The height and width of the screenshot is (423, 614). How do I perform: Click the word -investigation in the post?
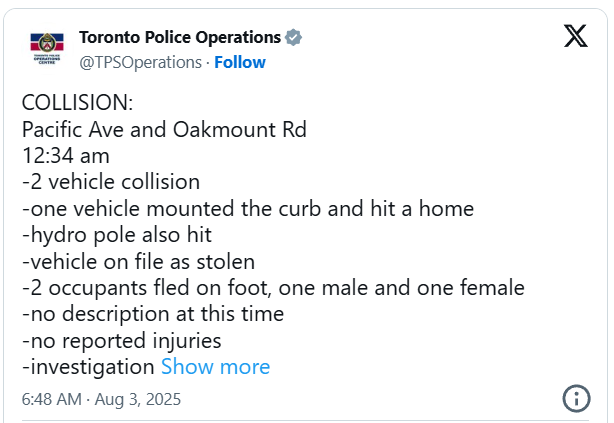pos(88,366)
